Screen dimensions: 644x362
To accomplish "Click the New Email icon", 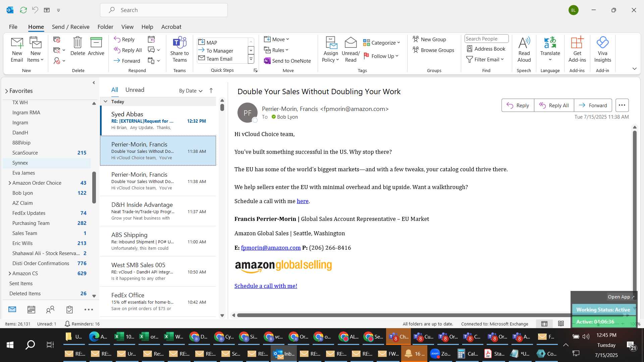I will (x=17, y=49).
